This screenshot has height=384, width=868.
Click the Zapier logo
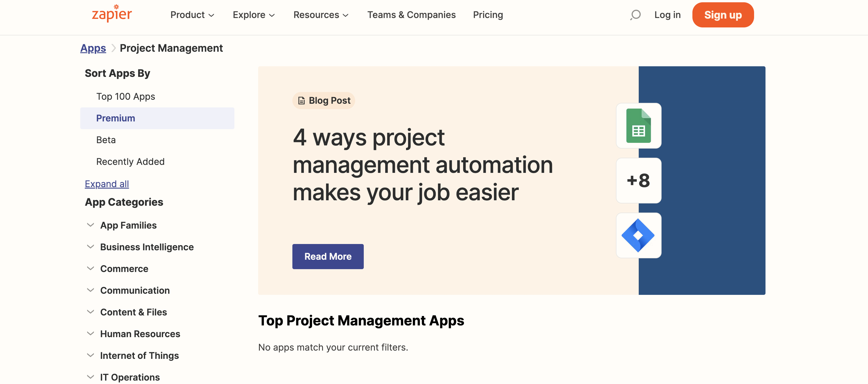coord(112,14)
